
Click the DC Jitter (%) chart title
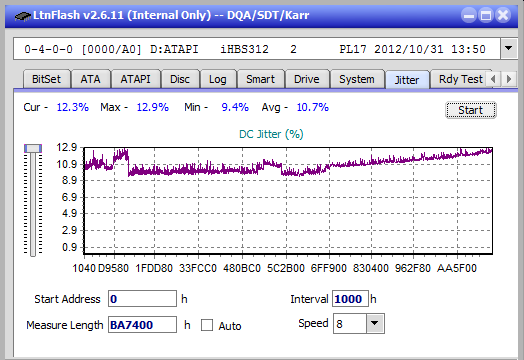(271, 134)
